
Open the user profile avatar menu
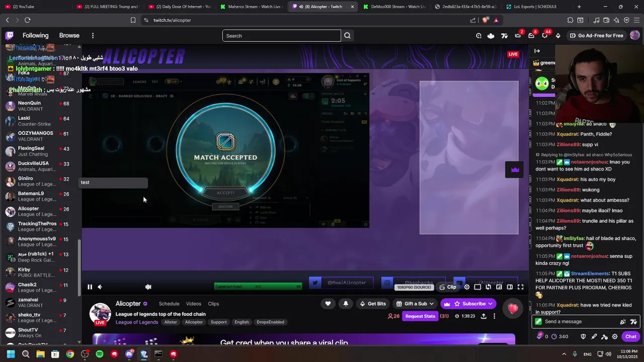635,36
